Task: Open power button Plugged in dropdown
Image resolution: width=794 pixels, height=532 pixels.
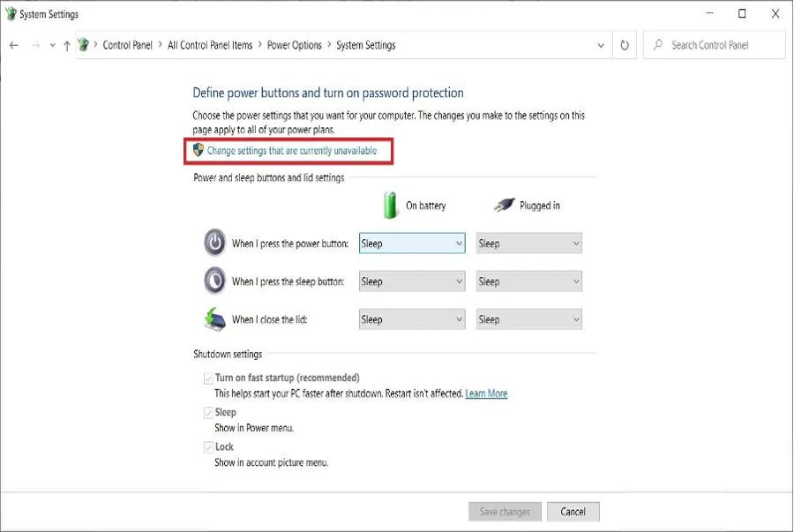Action: [528, 244]
